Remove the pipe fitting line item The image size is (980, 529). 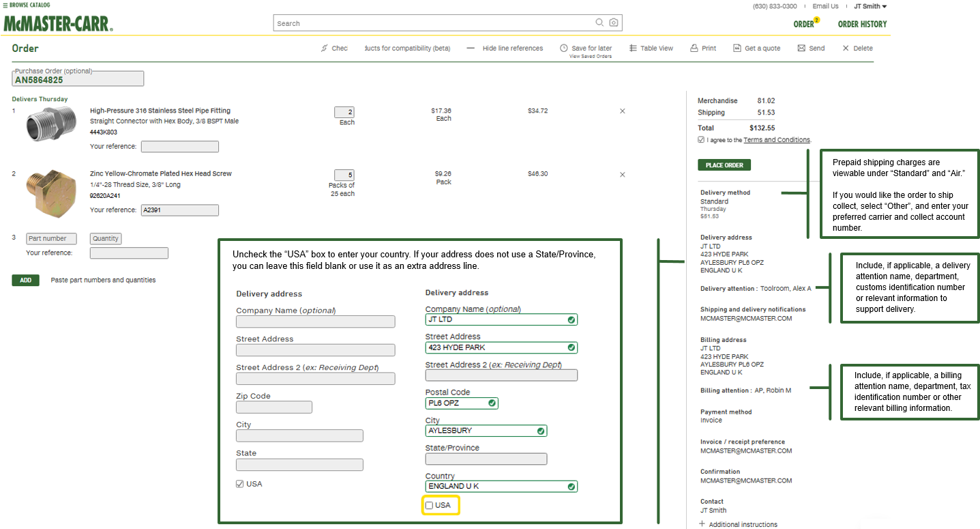coord(622,111)
